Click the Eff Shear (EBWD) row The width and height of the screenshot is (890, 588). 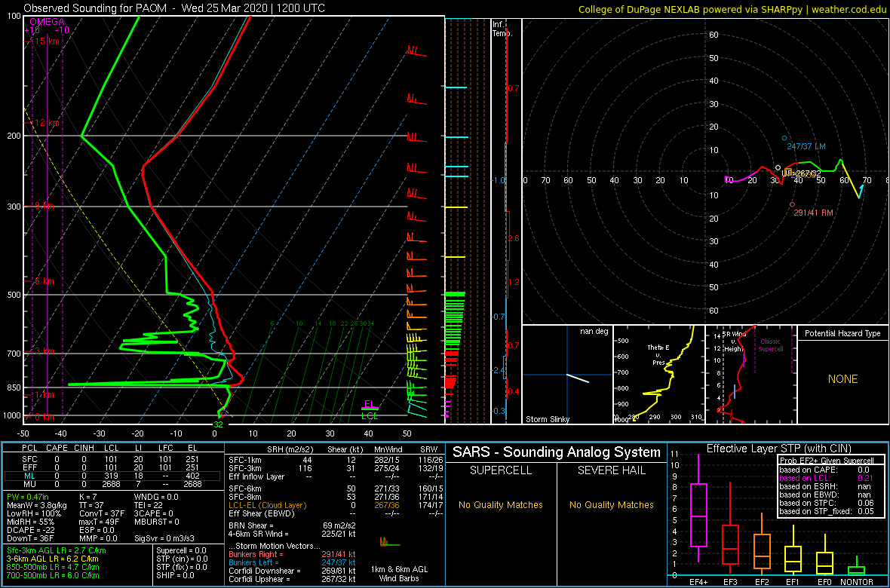coord(333,513)
